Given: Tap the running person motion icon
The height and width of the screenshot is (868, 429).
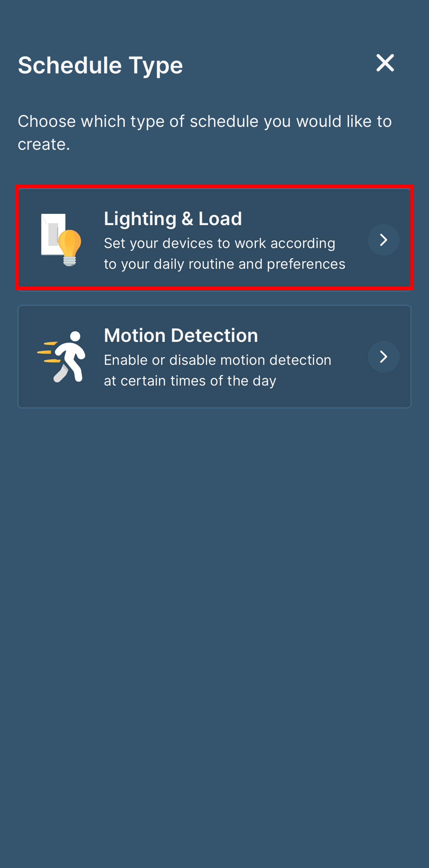Looking at the screenshot, I should pos(61,357).
